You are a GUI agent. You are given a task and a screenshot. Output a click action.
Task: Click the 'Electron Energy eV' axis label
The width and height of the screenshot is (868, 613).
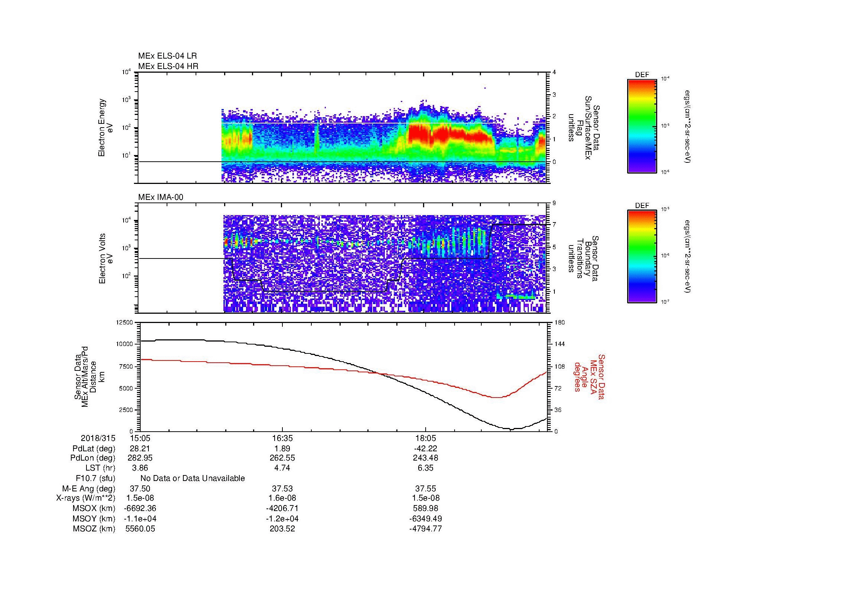point(106,128)
